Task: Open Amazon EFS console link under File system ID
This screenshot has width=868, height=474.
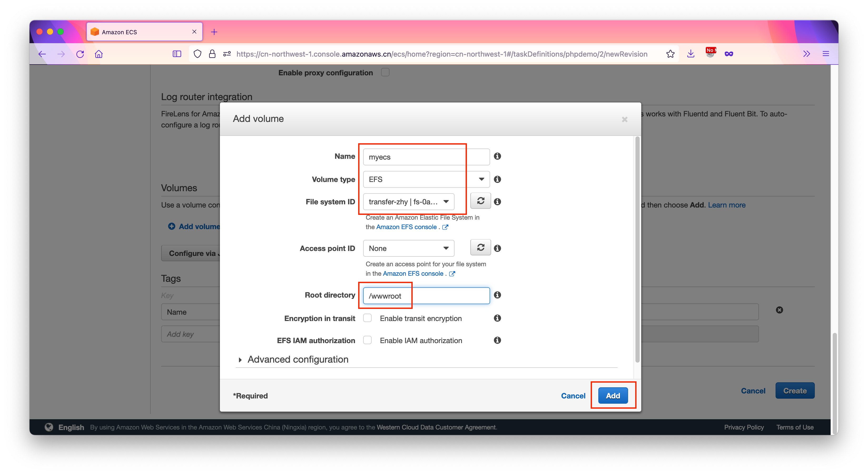Action: pyautogui.click(x=406, y=227)
